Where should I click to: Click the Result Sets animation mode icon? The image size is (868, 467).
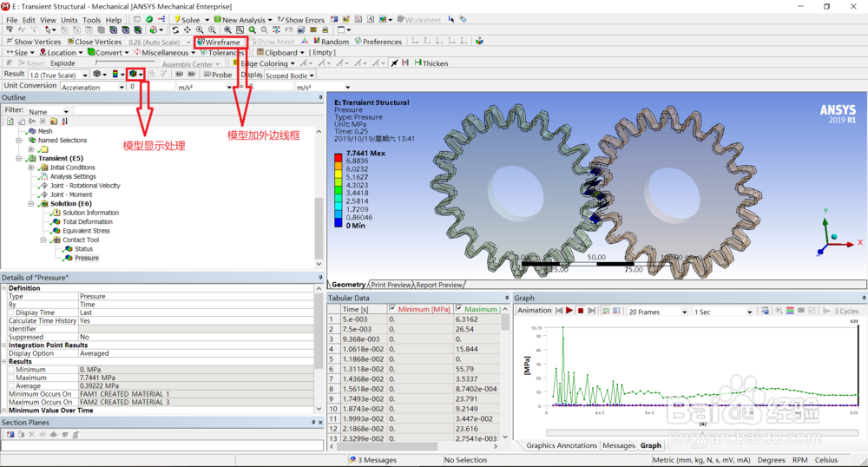[x=616, y=311]
